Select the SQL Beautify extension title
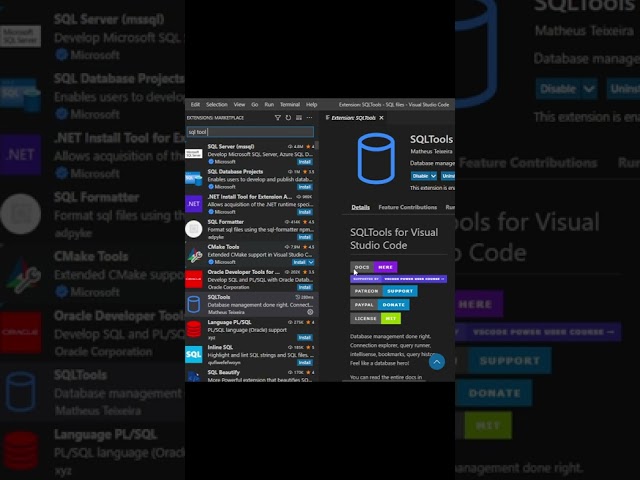This screenshot has height=480, width=640. point(223,372)
